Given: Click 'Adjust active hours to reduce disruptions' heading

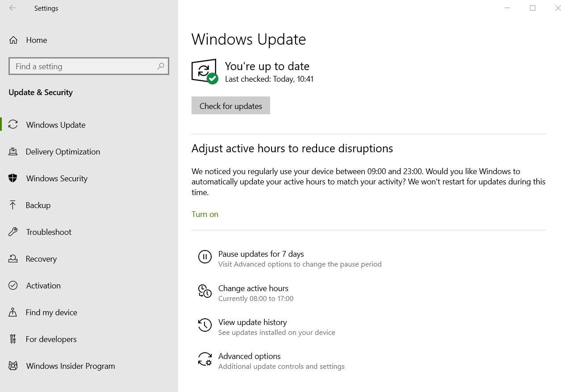Looking at the screenshot, I should pyautogui.click(x=292, y=148).
